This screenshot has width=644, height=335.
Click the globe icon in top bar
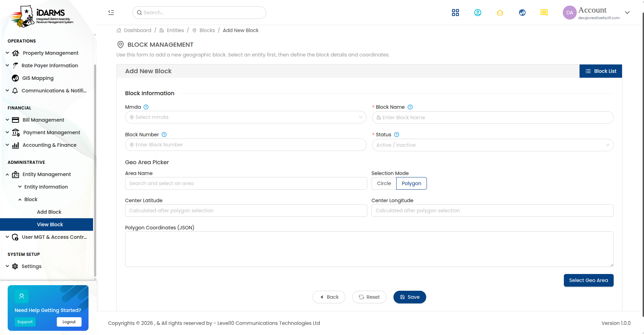[522, 13]
